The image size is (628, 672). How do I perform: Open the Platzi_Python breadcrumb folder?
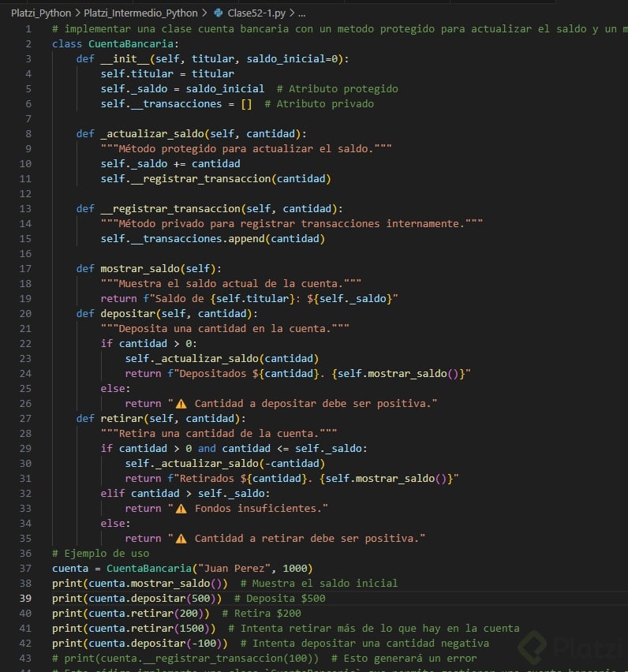41,13
